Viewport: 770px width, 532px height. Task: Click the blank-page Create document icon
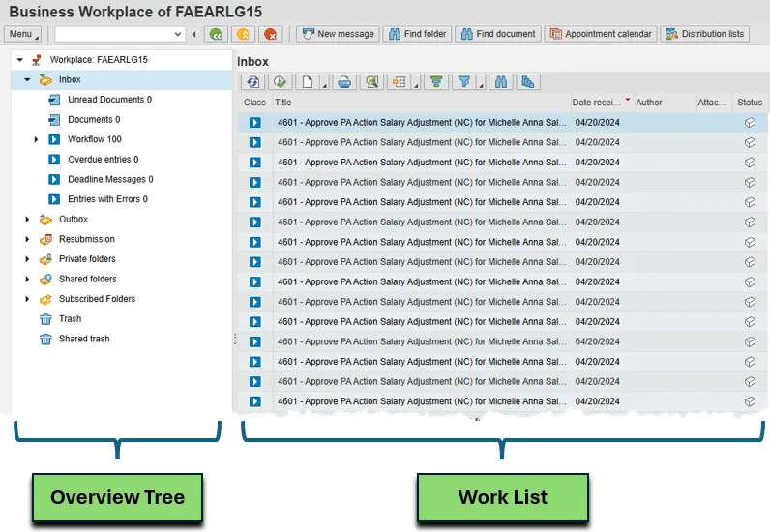(308, 82)
